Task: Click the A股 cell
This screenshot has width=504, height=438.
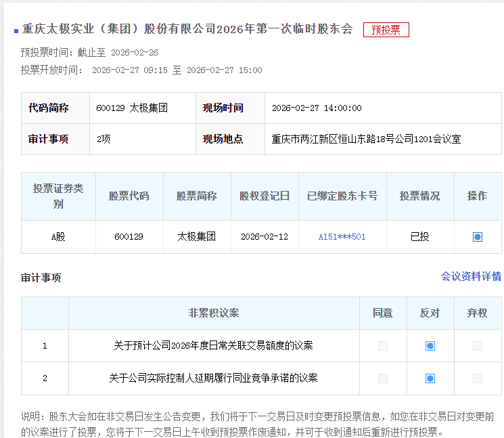Action: (58, 237)
